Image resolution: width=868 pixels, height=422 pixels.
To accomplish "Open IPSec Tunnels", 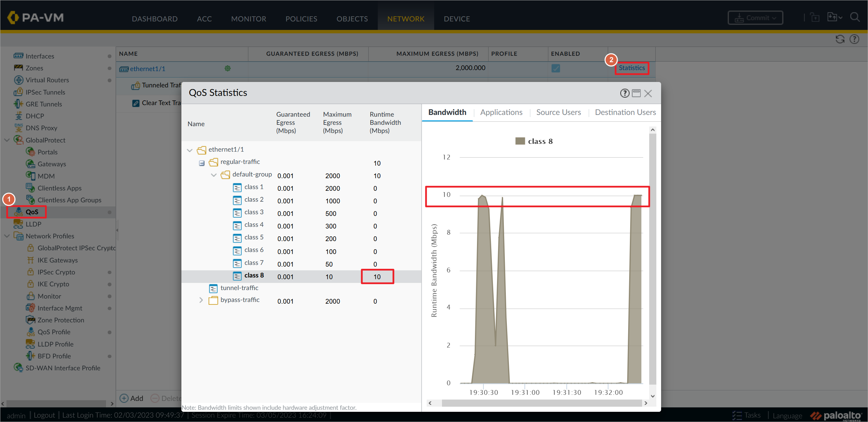I will pos(45,92).
